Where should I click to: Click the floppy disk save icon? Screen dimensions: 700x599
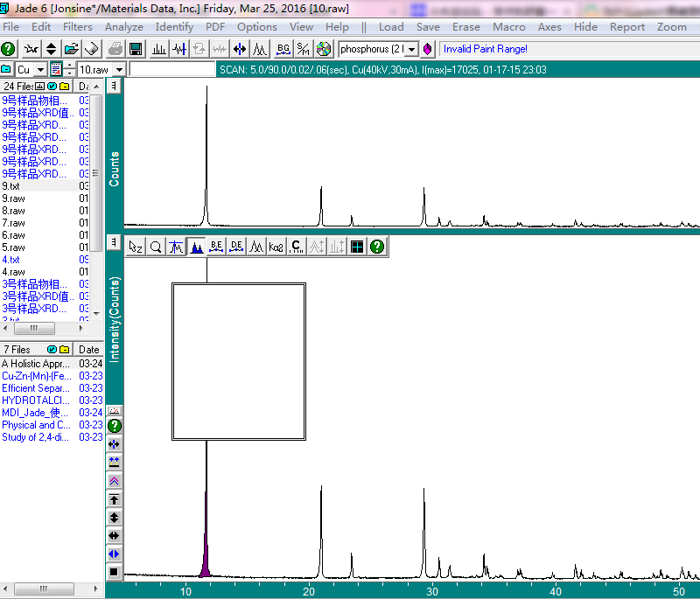(x=136, y=49)
